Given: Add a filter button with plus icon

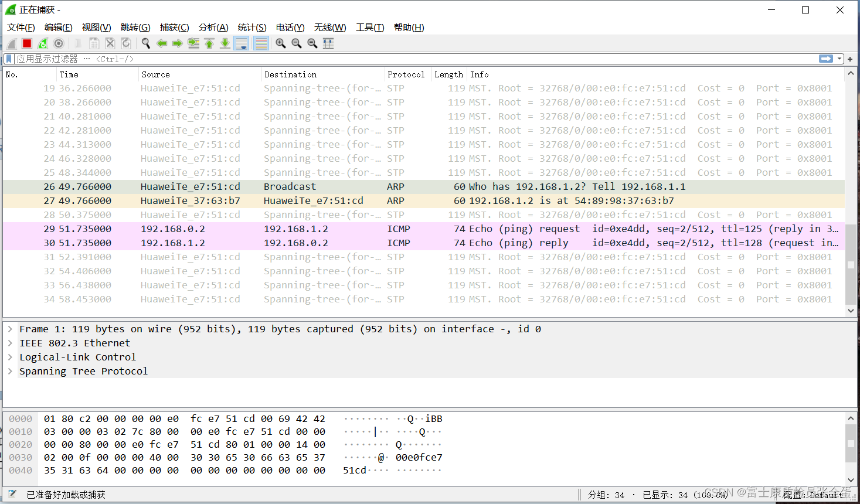Looking at the screenshot, I should click(850, 59).
